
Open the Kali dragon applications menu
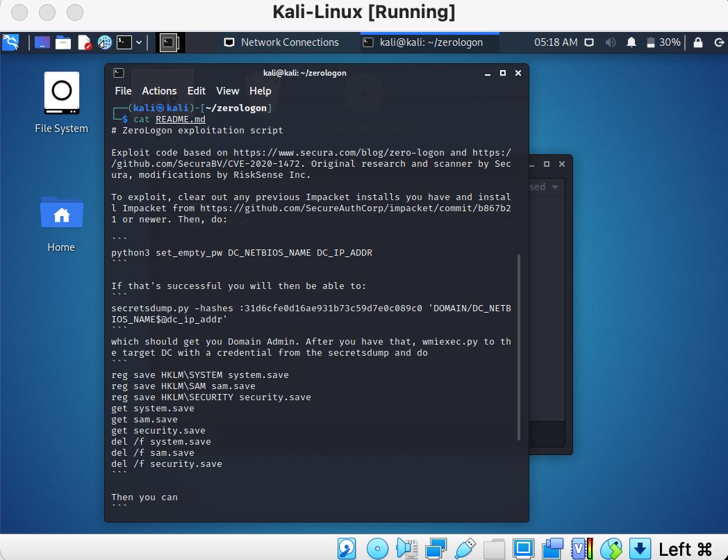coord(10,42)
